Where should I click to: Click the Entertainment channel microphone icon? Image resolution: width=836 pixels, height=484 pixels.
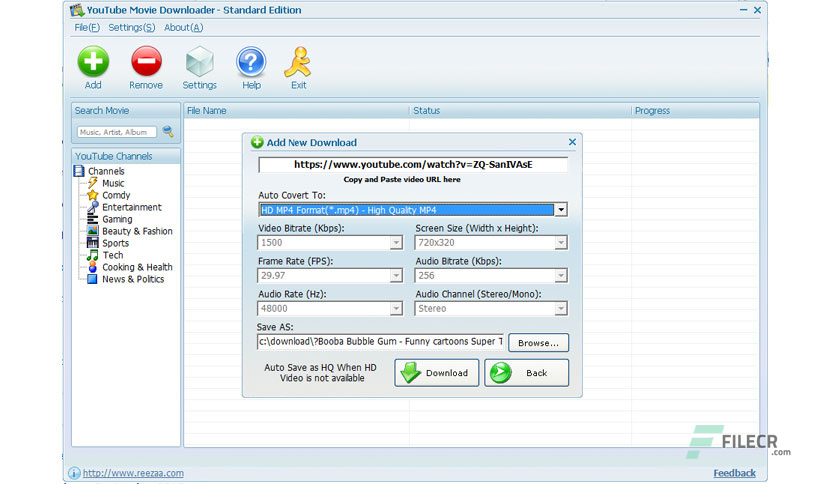click(x=93, y=207)
